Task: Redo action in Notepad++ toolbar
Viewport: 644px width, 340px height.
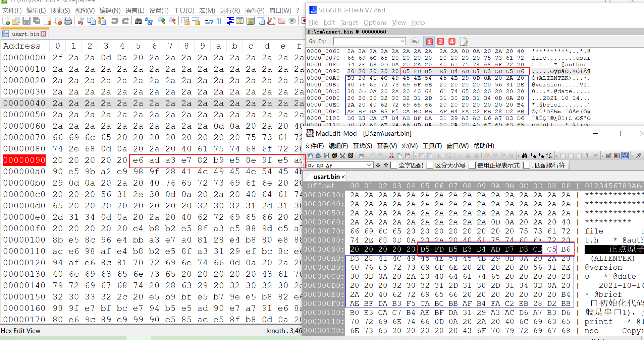Action: click(125, 21)
